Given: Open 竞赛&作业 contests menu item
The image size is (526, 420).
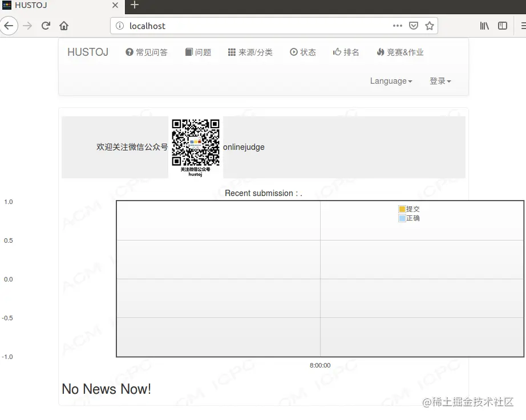Looking at the screenshot, I should [x=400, y=52].
